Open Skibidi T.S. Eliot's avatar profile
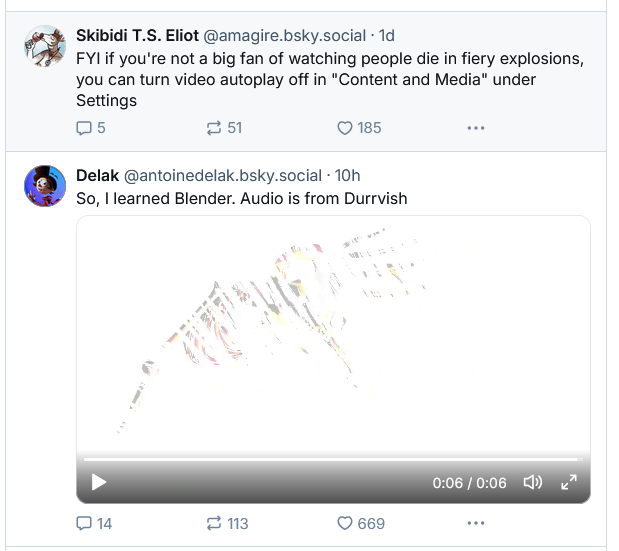The height and width of the screenshot is (551, 619). (44, 45)
